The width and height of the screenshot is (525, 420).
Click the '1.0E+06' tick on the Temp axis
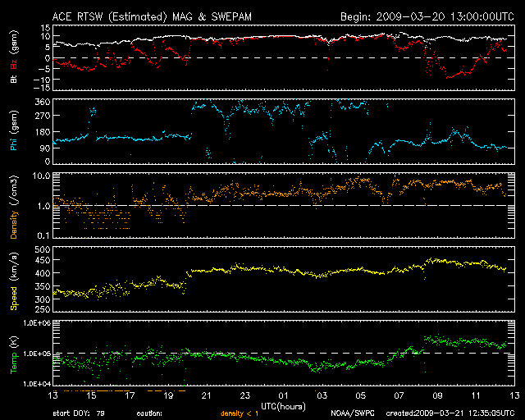[x=36, y=323]
